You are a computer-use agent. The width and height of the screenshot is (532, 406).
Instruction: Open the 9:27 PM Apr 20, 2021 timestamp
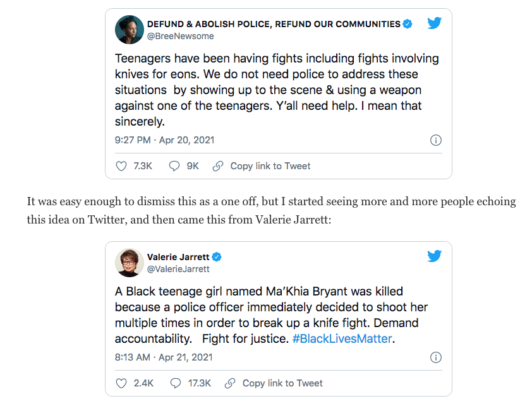click(x=164, y=140)
